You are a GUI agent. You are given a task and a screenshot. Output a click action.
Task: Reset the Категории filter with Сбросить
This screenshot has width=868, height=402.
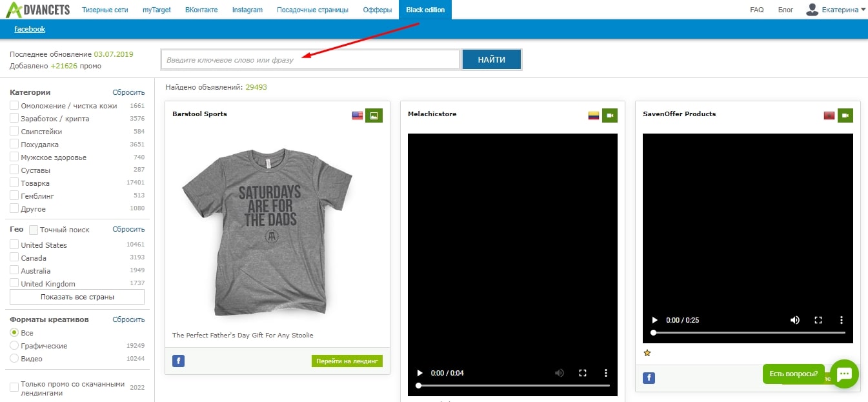pyautogui.click(x=128, y=92)
